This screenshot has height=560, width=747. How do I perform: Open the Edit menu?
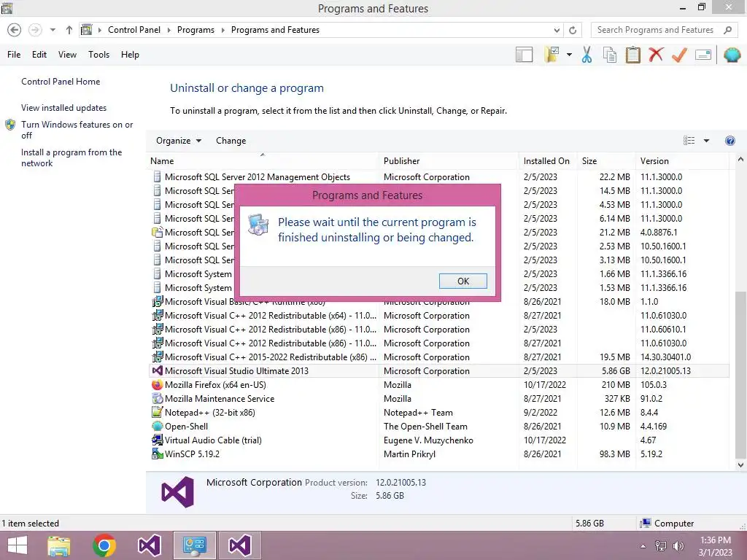[39, 54]
